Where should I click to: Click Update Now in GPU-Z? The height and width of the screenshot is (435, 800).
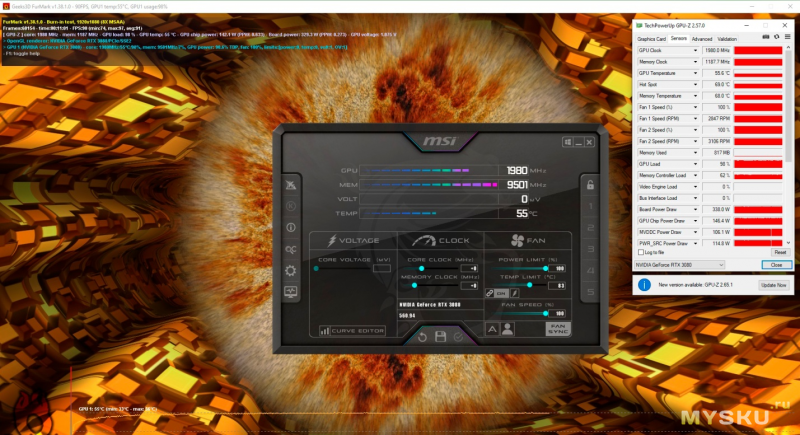click(773, 285)
